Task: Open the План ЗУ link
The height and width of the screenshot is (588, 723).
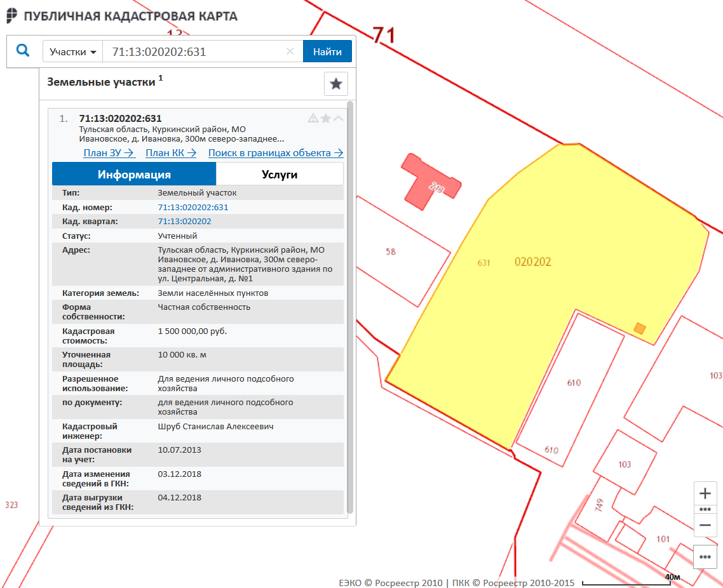Action: (109, 153)
